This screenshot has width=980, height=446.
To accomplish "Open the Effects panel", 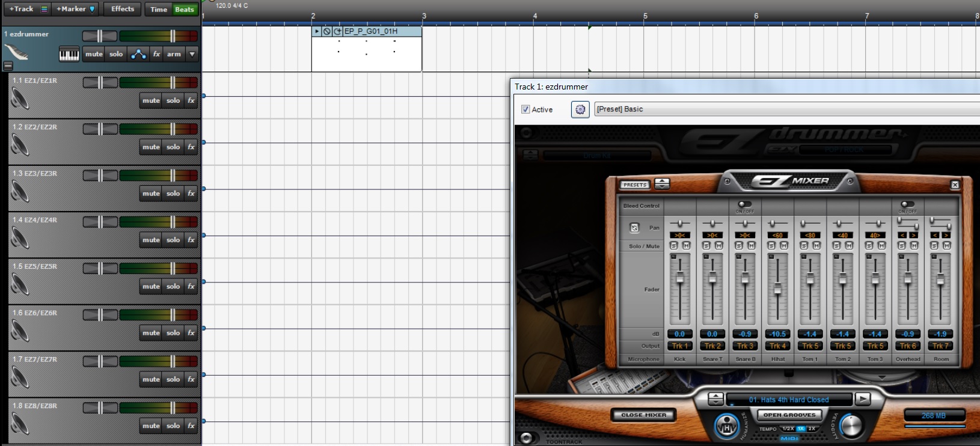I will click(123, 9).
